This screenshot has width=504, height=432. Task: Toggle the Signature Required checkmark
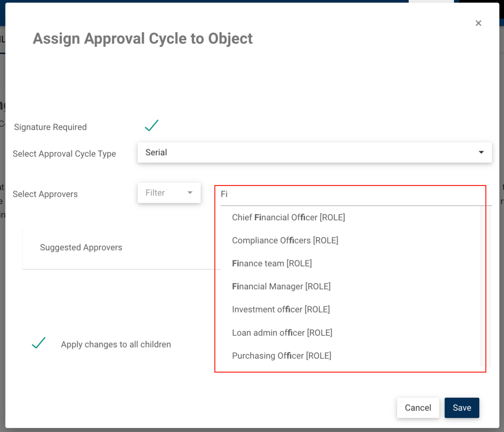coord(151,126)
